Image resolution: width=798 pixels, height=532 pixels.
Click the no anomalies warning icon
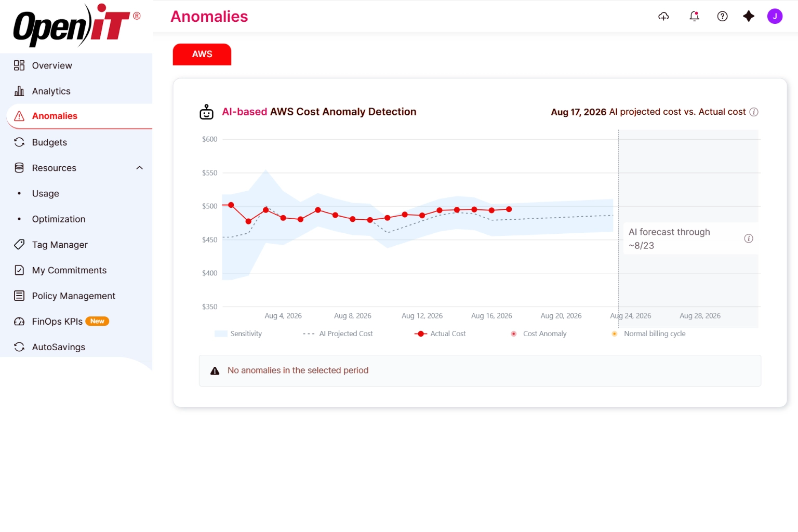point(215,371)
